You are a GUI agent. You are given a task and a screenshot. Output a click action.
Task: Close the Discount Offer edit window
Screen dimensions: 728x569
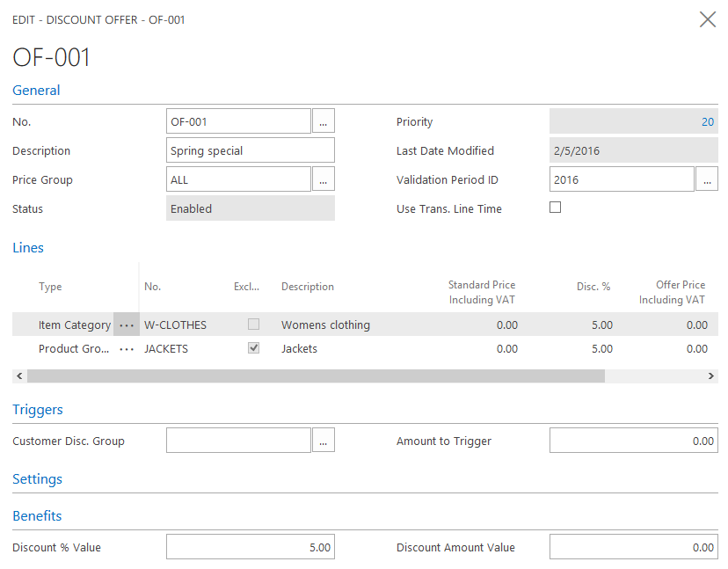pos(707,19)
